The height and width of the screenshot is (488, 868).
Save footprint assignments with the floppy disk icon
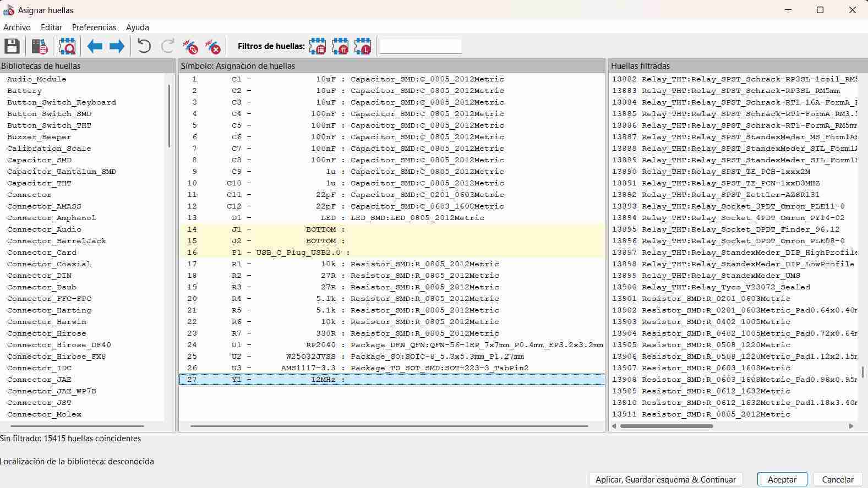pyautogui.click(x=12, y=46)
